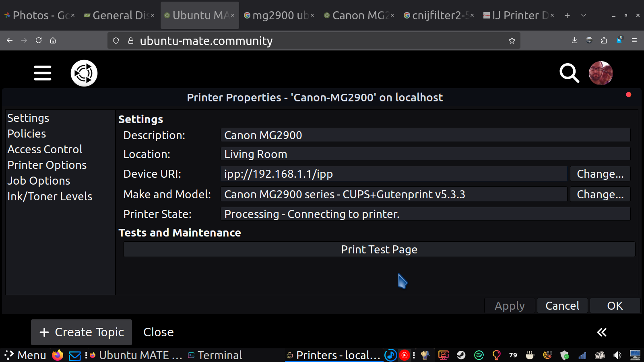This screenshot has height=362, width=644.
Task: Click the Create Topic button
Action: [81, 332]
